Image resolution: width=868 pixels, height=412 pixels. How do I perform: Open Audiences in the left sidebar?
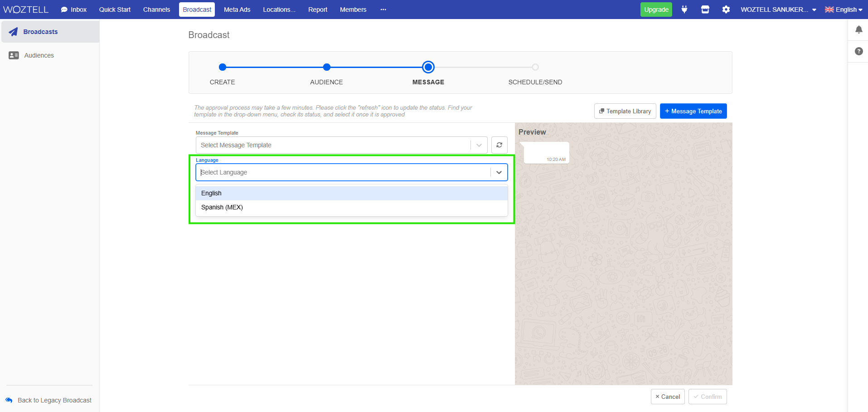point(39,55)
